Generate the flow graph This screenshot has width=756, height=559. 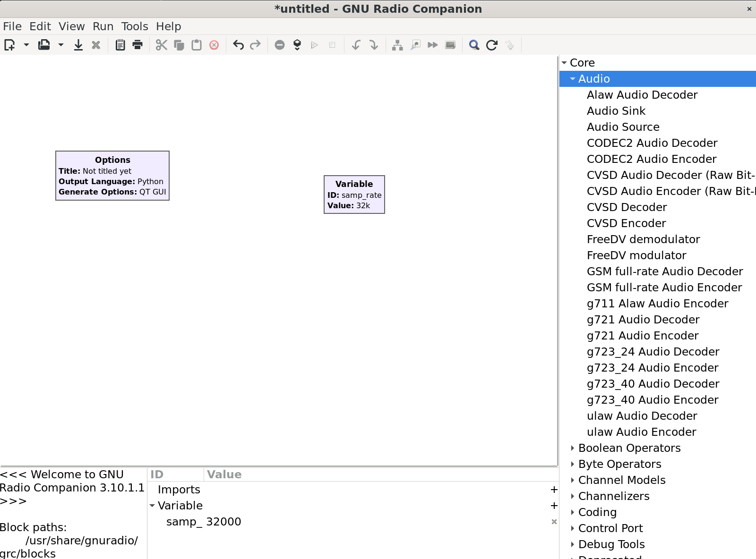point(297,45)
